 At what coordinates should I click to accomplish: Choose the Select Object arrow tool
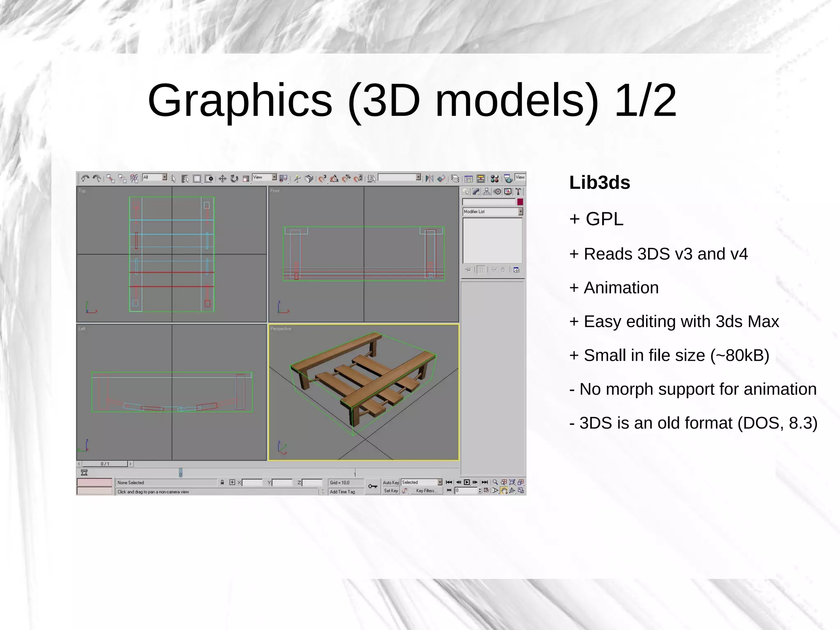(x=173, y=179)
